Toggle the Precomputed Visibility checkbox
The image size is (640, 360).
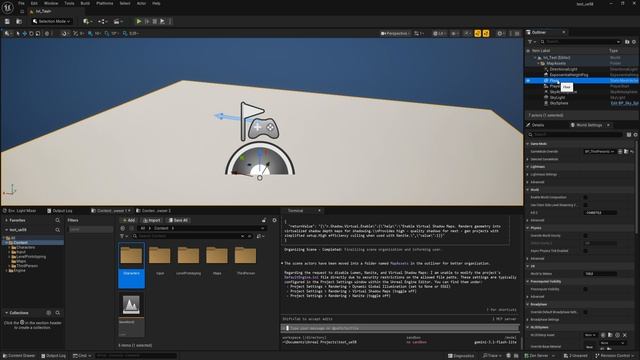pos(586,289)
